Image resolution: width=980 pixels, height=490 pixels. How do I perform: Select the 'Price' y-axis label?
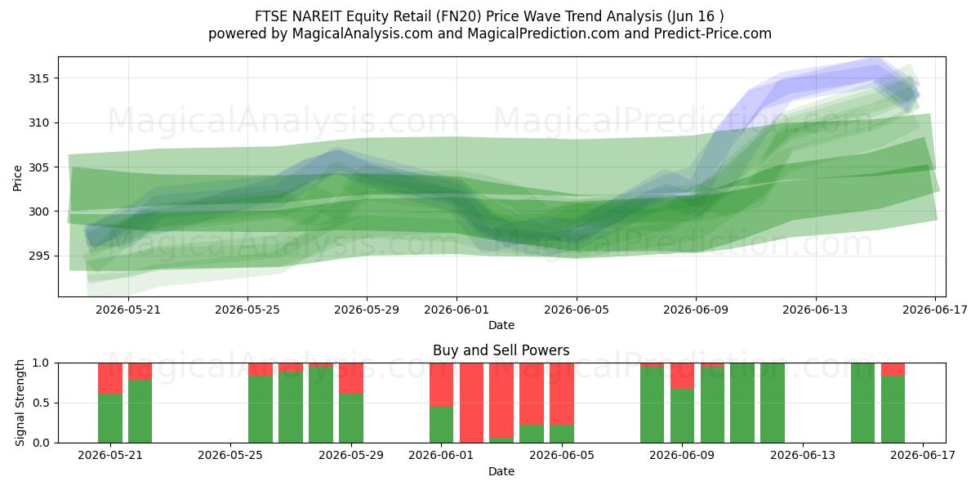(x=18, y=176)
